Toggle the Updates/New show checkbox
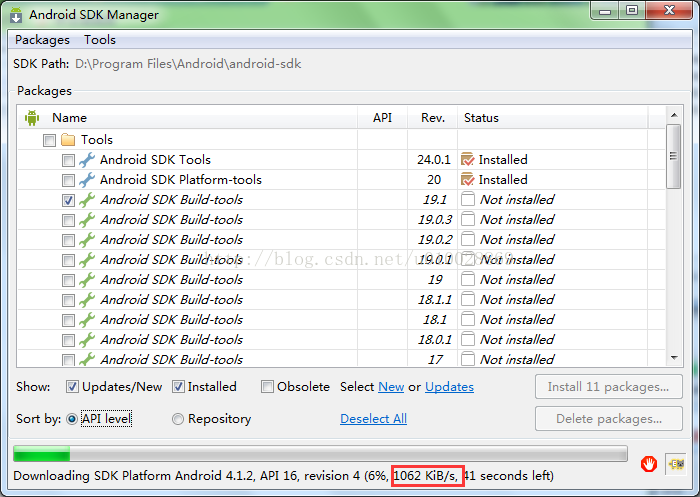700x497 pixels. [72, 387]
